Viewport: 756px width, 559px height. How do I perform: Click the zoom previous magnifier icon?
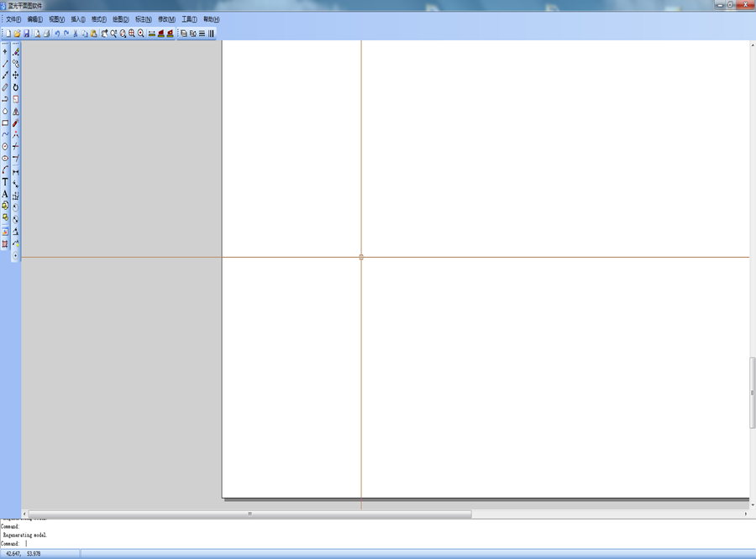pyautogui.click(x=123, y=34)
